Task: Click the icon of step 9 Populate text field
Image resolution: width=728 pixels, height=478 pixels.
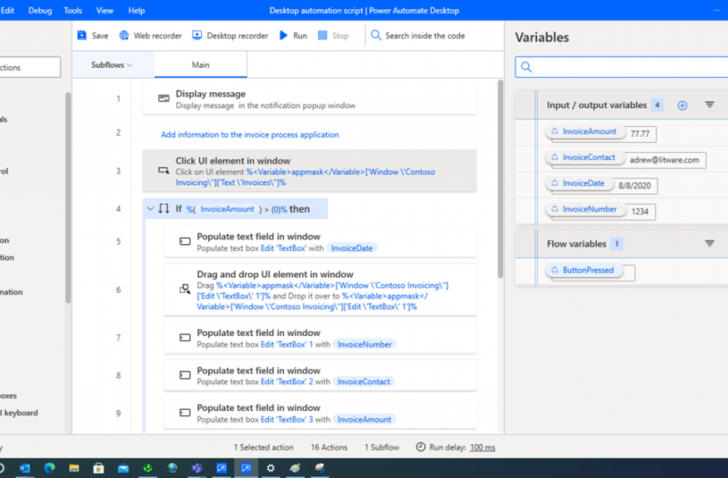Action: tap(185, 413)
